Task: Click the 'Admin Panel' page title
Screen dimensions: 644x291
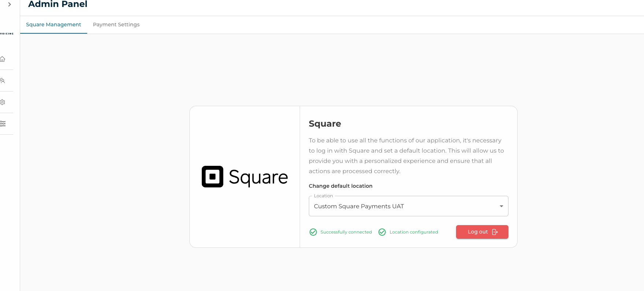Action: tap(58, 4)
